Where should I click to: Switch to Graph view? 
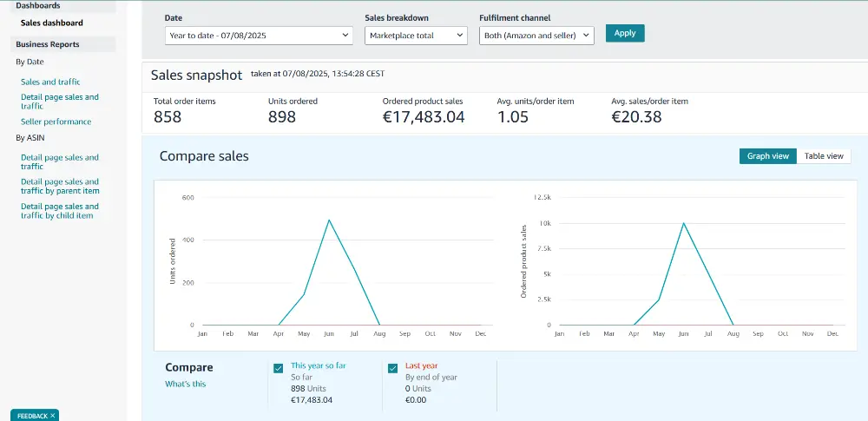[768, 156]
